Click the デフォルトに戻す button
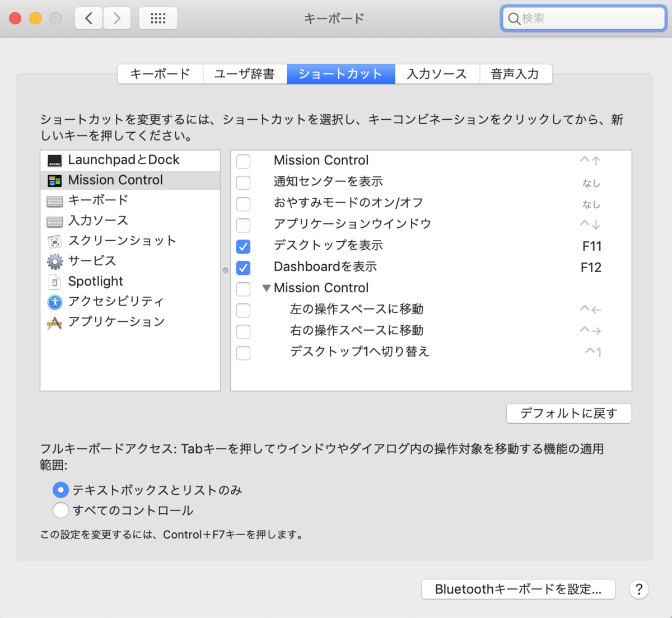Viewport: 672px width, 618px height. coord(569,413)
